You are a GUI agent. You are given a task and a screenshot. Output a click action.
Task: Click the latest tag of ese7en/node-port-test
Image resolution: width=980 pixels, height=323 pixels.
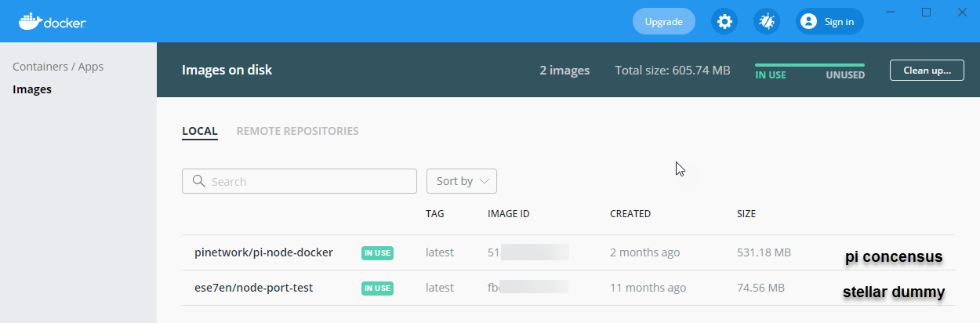point(440,288)
